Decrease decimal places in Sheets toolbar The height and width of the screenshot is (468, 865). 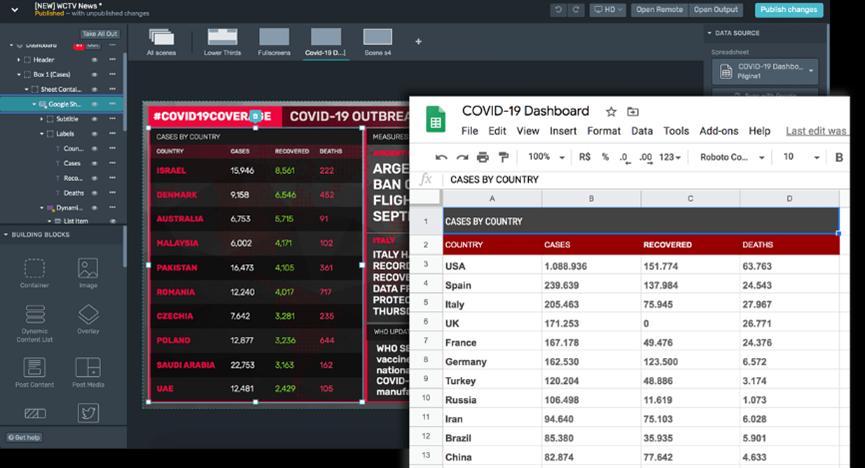pos(624,158)
